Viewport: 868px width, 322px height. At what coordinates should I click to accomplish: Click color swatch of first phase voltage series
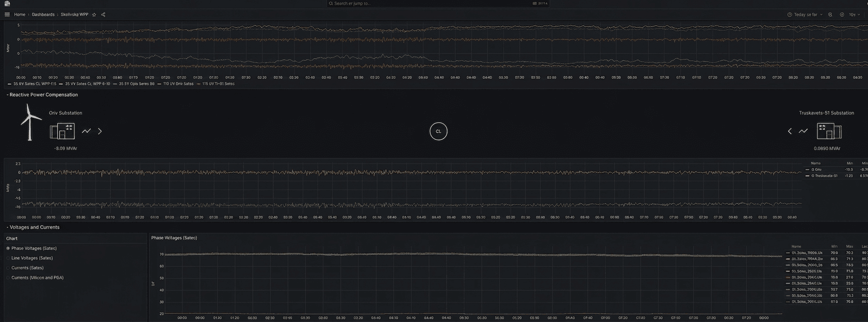click(788, 253)
